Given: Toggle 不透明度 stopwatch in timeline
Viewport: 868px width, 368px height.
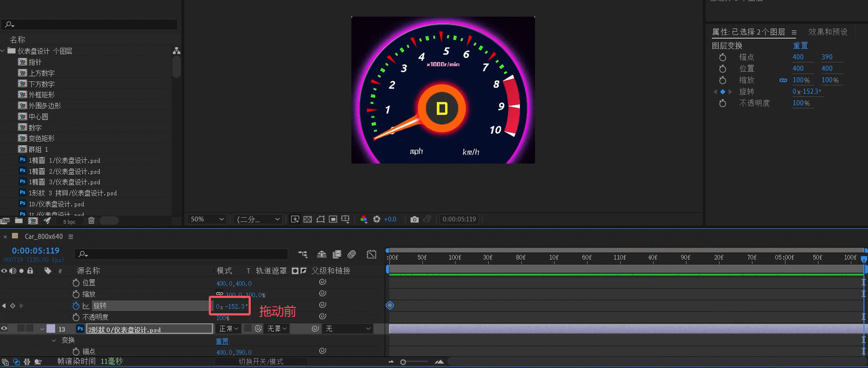Looking at the screenshot, I should pyautogui.click(x=76, y=317).
